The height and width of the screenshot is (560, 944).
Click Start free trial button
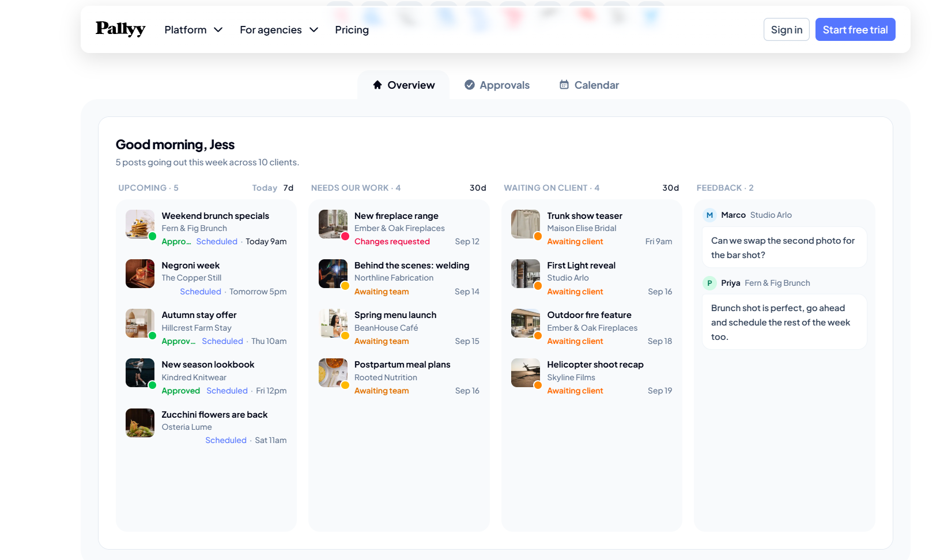click(x=855, y=29)
